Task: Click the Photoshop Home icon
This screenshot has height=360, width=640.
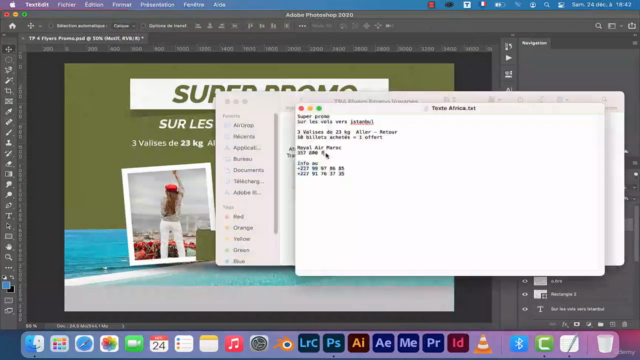Action: coord(12,26)
